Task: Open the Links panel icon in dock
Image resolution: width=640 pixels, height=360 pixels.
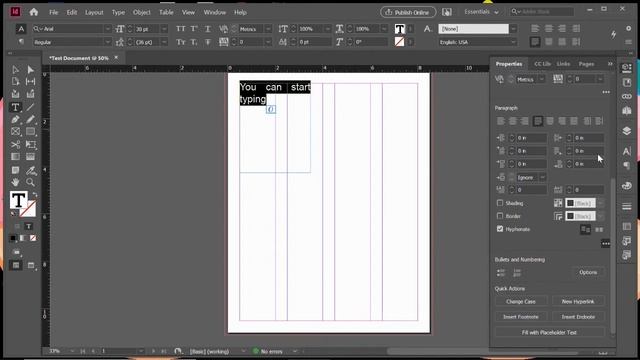Action: tap(627, 96)
